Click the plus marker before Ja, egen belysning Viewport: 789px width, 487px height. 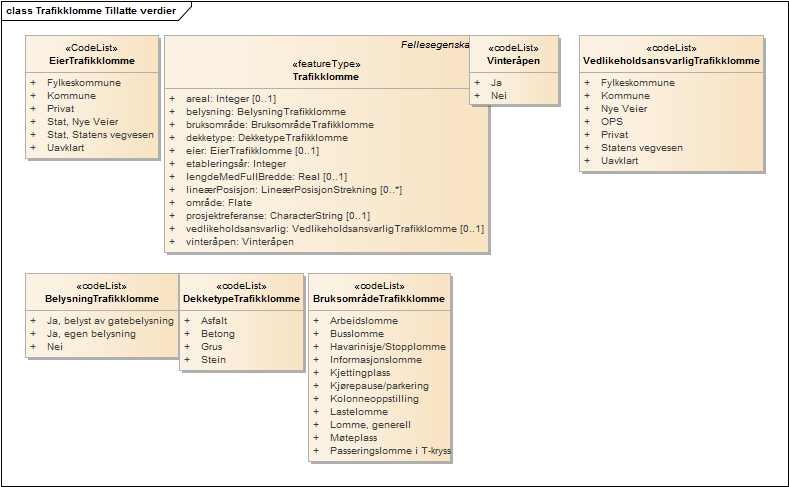[x=33, y=334]
